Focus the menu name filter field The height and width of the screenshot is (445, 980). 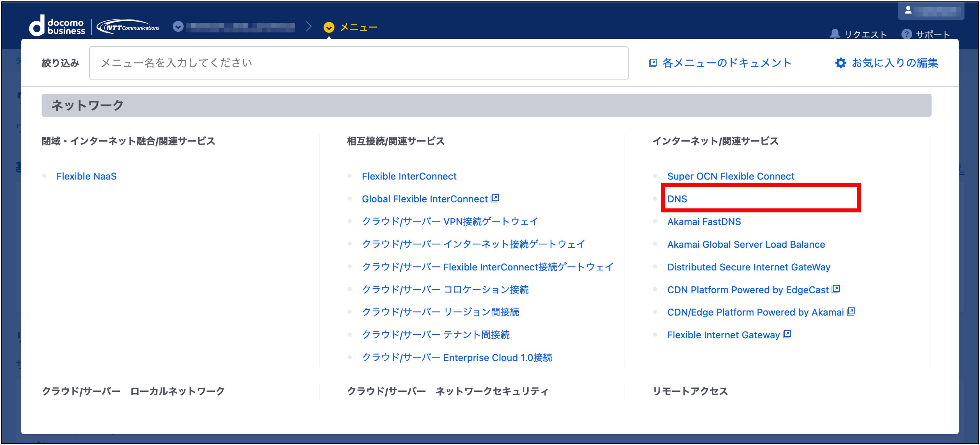pos(358,63)
